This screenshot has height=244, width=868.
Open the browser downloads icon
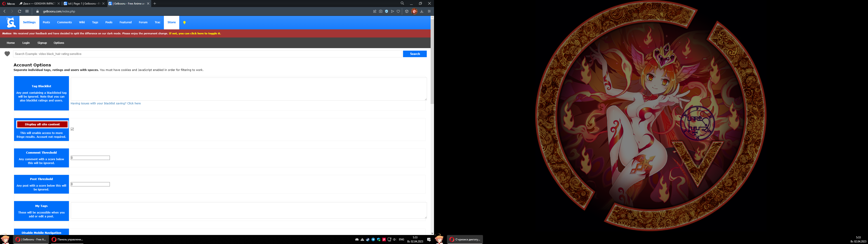(422, 12)
